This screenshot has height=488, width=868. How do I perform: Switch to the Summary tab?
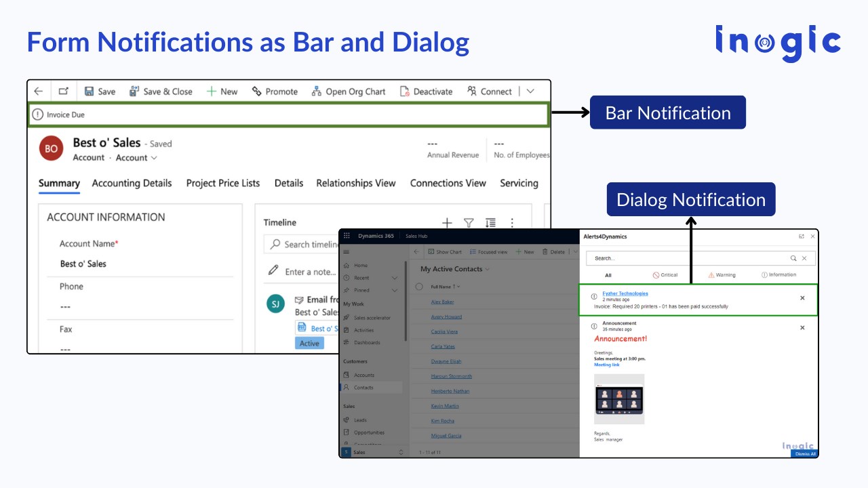[x=59, y=183]
